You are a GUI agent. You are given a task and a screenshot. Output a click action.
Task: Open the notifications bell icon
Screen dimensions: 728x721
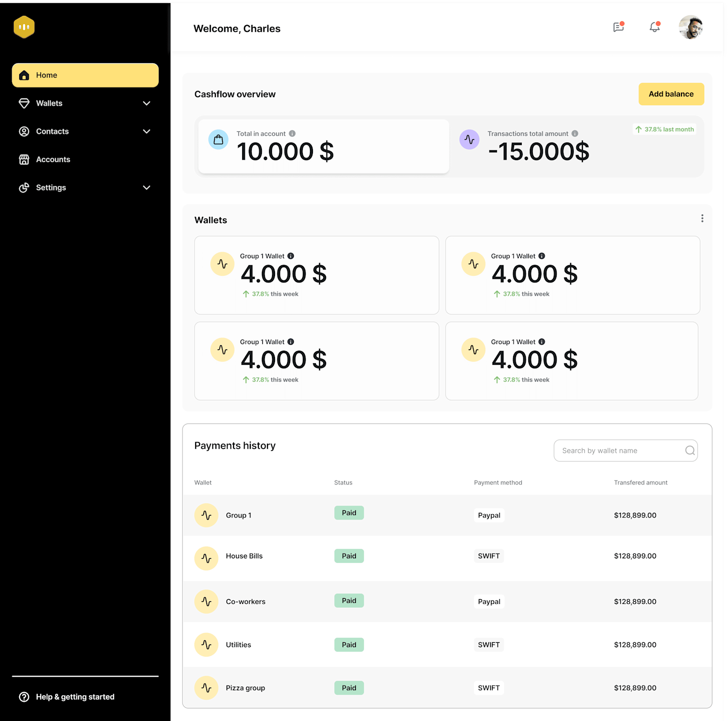tap(655, 27)
